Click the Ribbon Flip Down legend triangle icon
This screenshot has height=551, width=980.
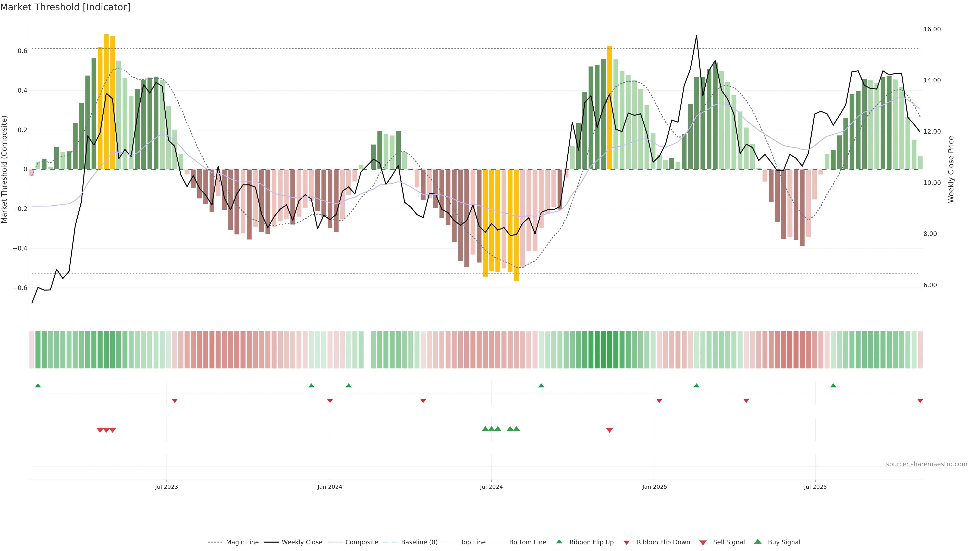click(x=627, y=543)
